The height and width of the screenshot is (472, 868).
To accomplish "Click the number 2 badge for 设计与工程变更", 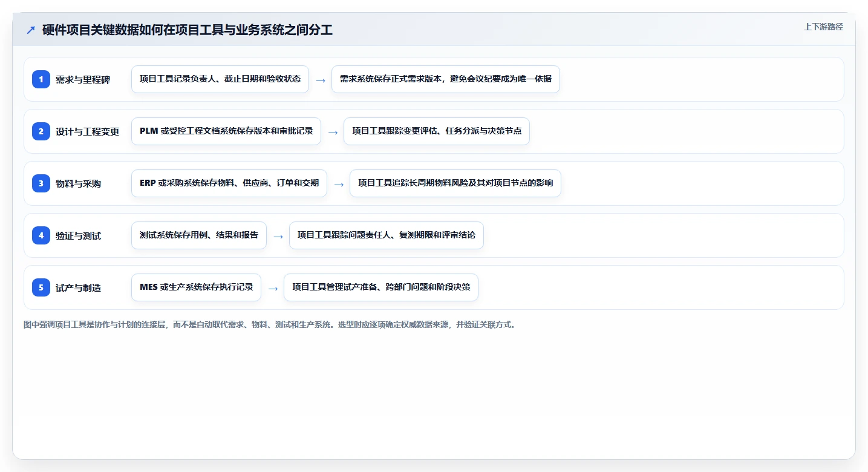I will click(x=41, y=131).
